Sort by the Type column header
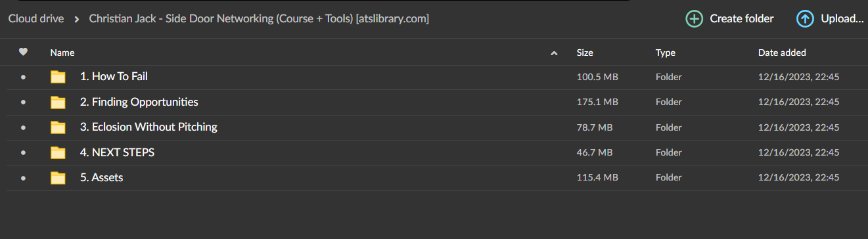The image size is (868, 239). [666, 53]
